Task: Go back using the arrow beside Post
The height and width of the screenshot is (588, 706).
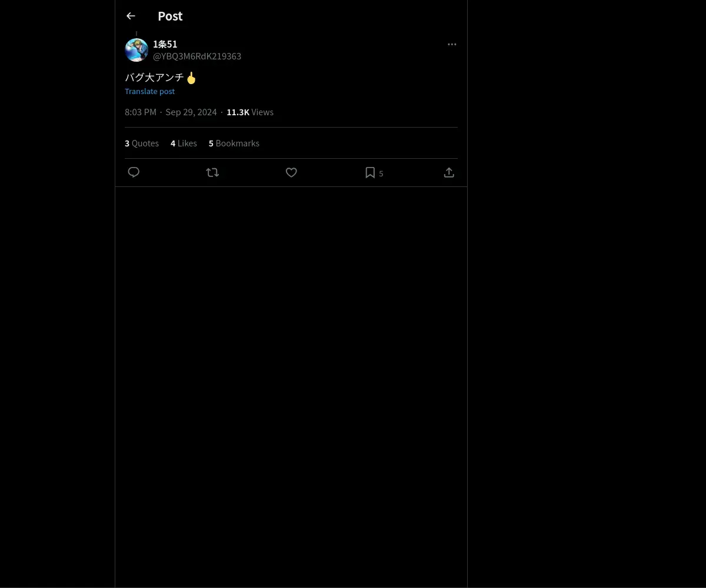Action: (x=131, y=16)
